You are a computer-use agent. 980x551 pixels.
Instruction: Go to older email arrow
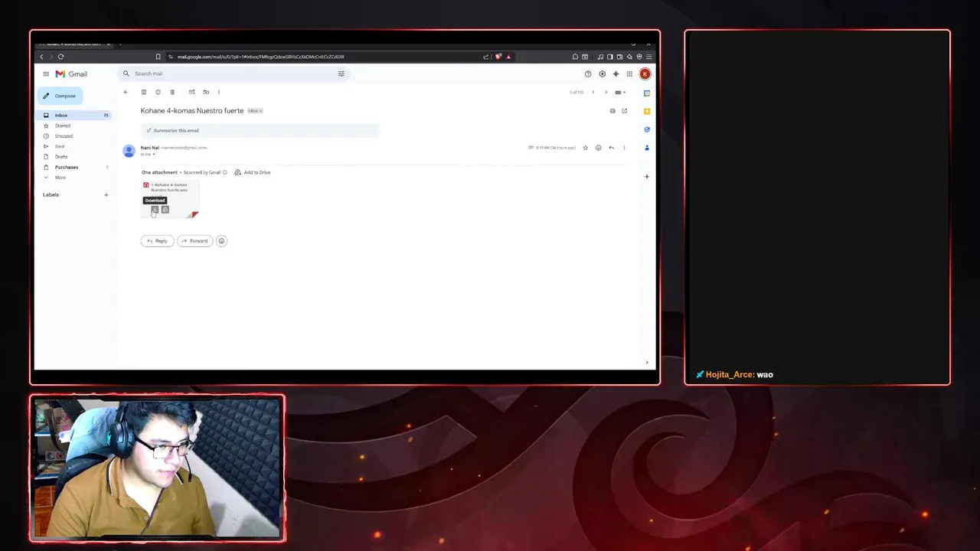606,93
